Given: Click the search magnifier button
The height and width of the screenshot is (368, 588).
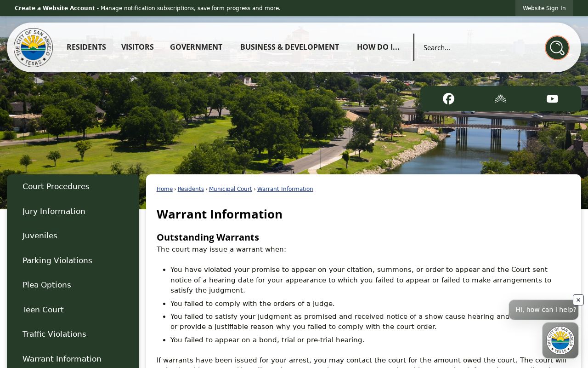Looking at the screenshot, I should click(557, 47).
